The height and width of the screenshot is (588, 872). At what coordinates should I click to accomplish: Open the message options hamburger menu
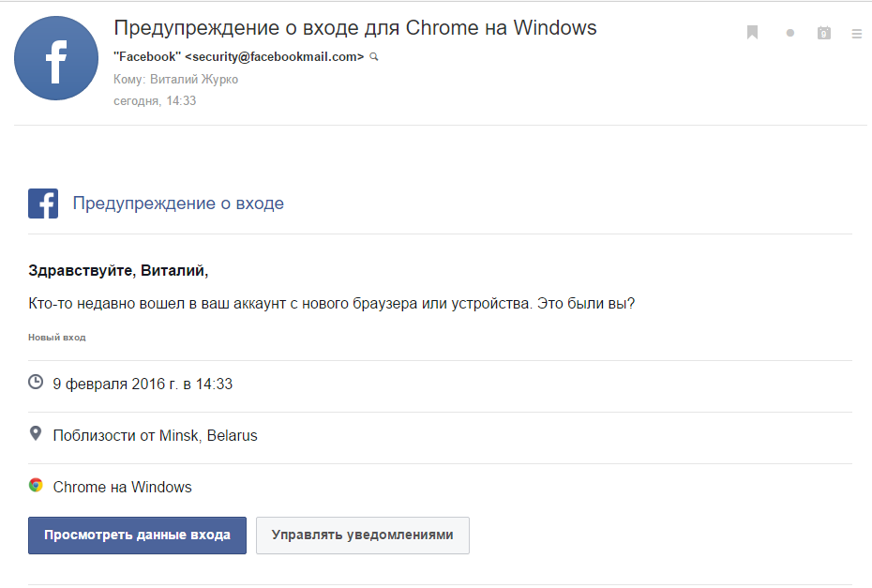coord(856,33)
